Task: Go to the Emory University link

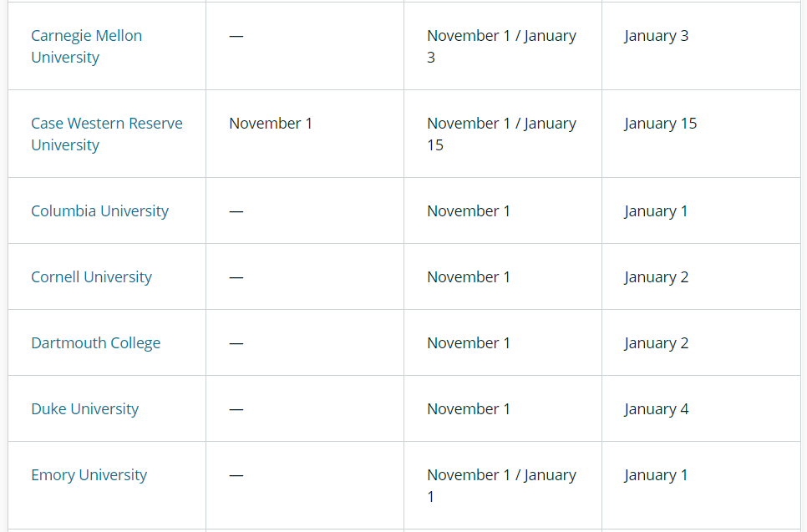Action: point(89,474)
